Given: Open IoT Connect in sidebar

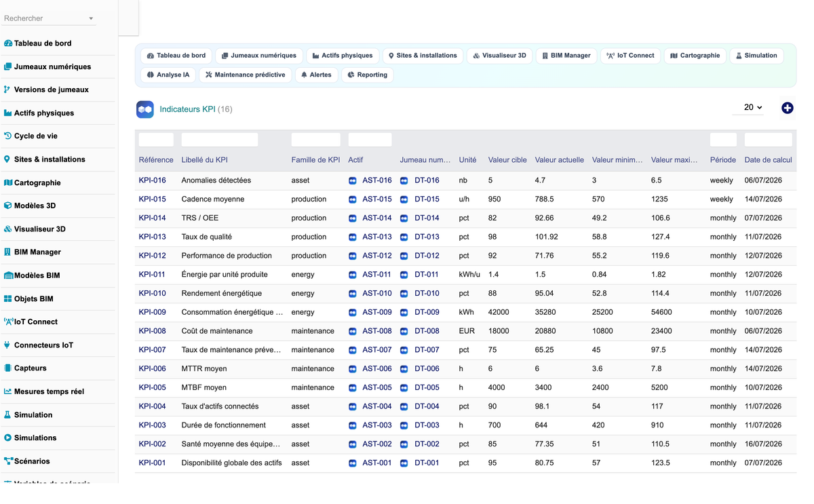Looking at the screenshot, I should click(31, 322).
